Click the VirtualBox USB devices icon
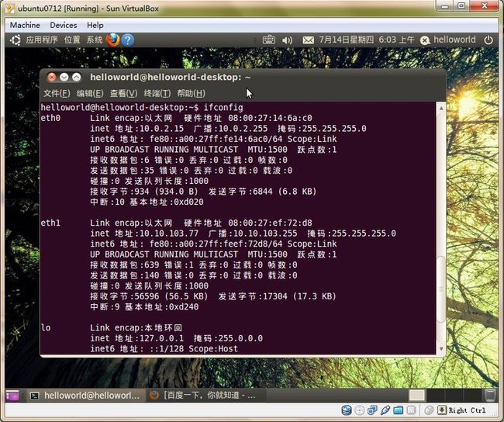504x422 pixels. 385,410
